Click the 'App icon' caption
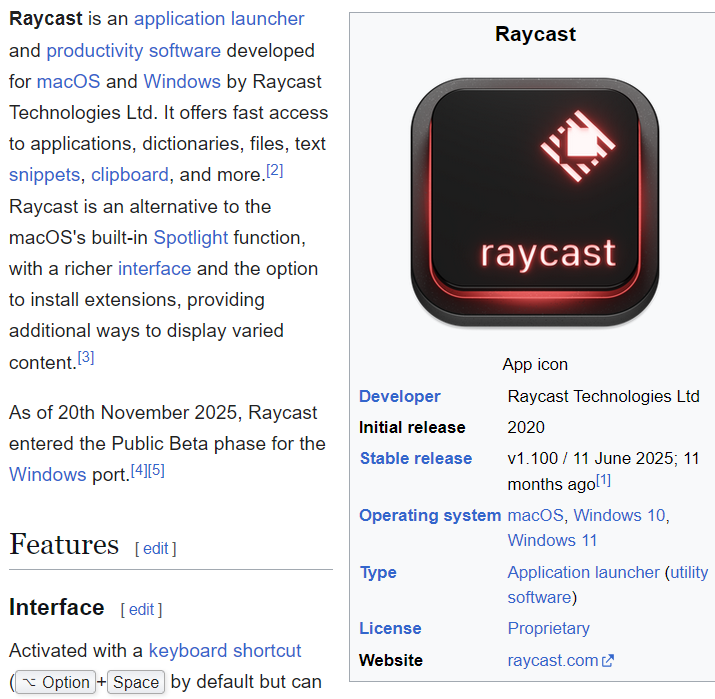This screenshot has width=715, height=699. pos(535,364)
